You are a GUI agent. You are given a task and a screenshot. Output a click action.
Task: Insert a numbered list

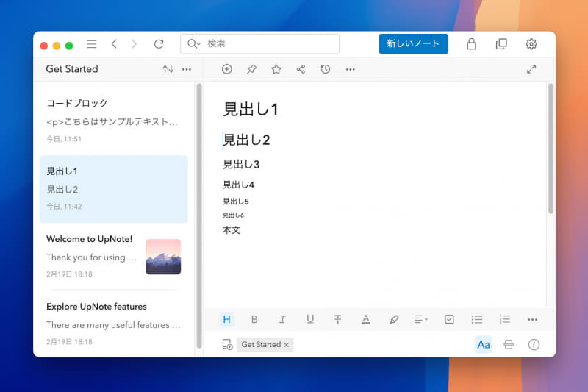pos(505,319)
